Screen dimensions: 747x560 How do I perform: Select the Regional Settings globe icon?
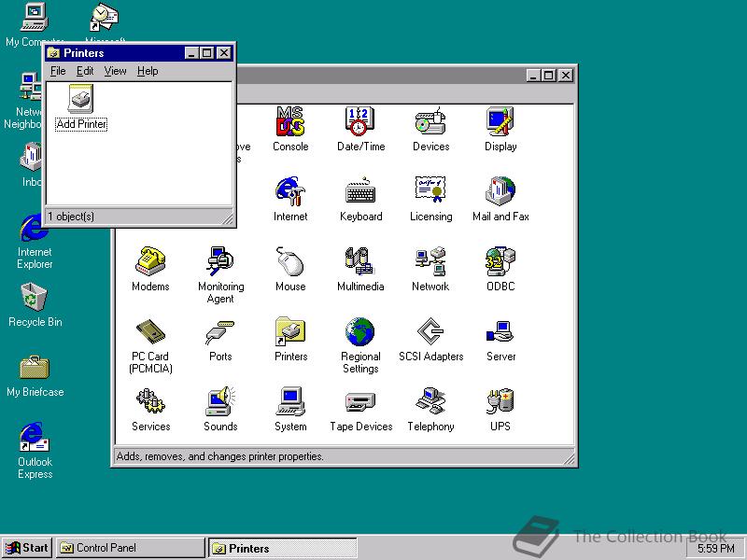pyautogui.click(x=360, y=331)
